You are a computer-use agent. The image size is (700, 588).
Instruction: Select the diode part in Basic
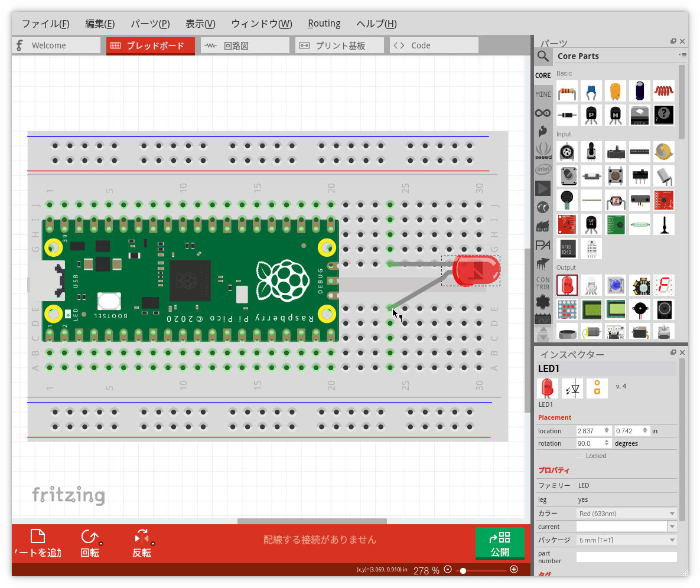pyautogui.click(x=567, y=115)
